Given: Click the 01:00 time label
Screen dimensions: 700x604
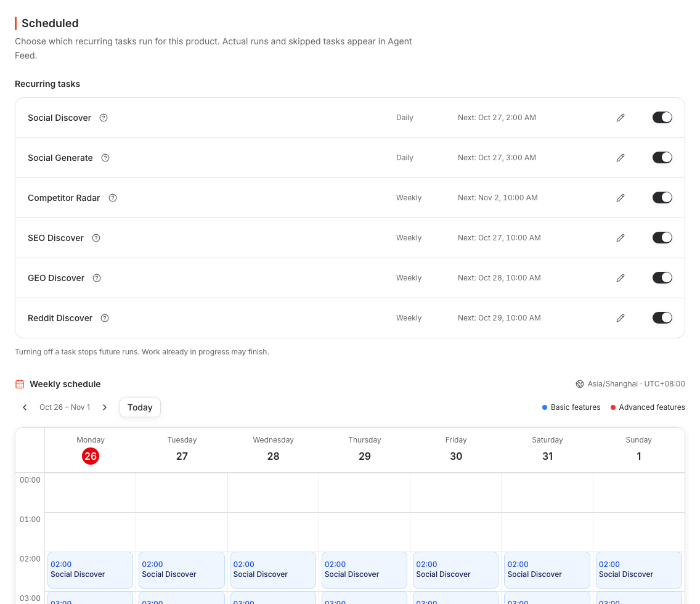Looking at the screenshot, I should (x=30, y=519).
